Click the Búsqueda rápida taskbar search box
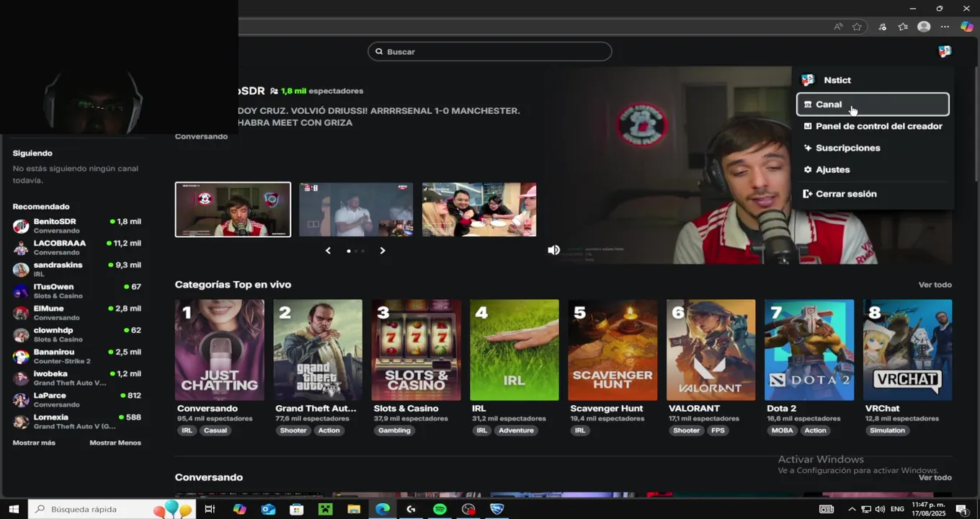The height and width of the screenshot is (519, 980). [112, 509]
